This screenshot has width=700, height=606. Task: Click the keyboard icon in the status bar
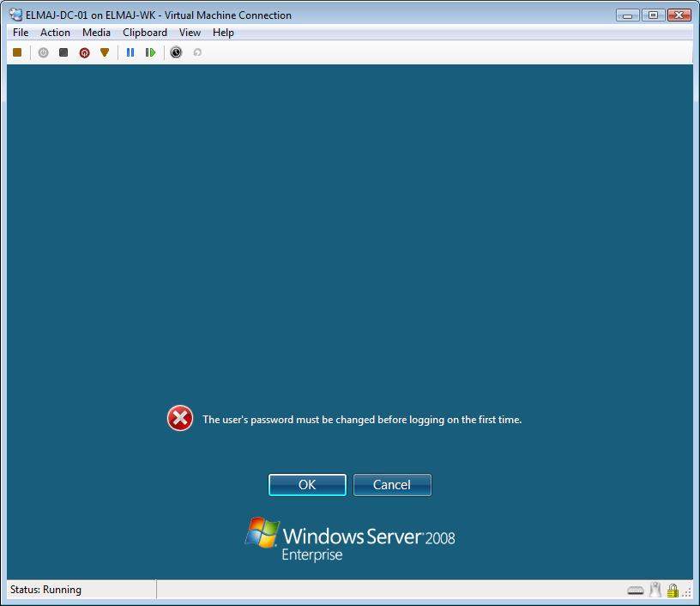tap(636, 591)
